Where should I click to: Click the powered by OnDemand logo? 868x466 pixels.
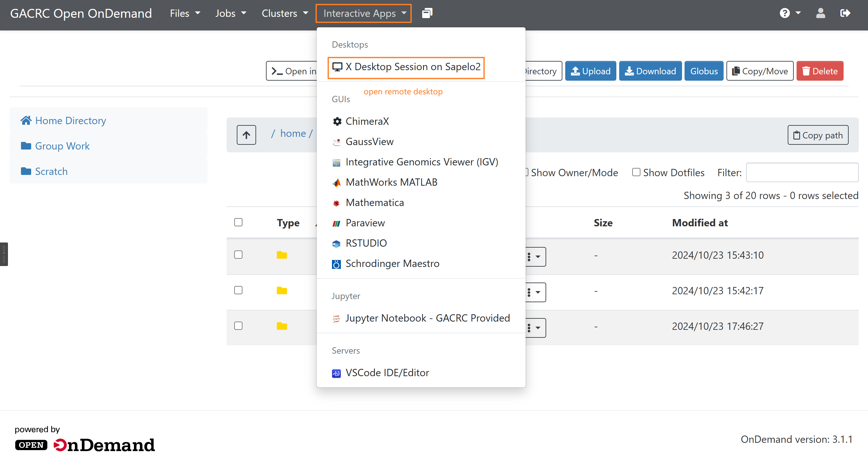click(x=85, y=438)
